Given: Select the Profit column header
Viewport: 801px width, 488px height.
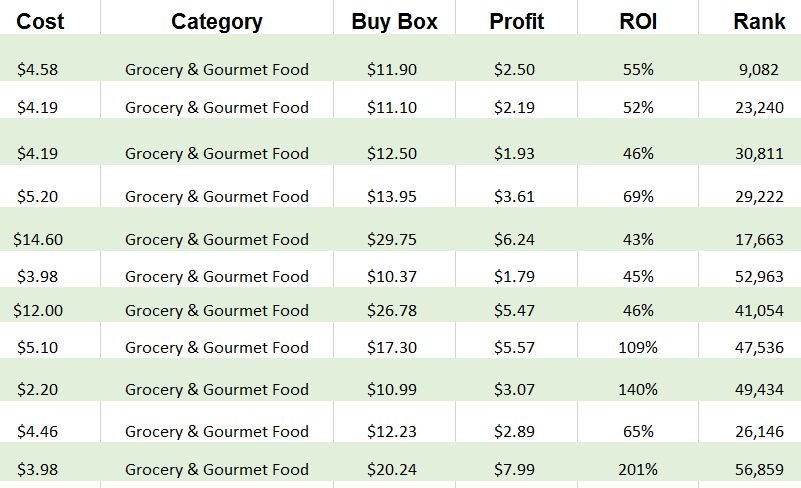Looking at the screenshot, I should click(516, 21).
